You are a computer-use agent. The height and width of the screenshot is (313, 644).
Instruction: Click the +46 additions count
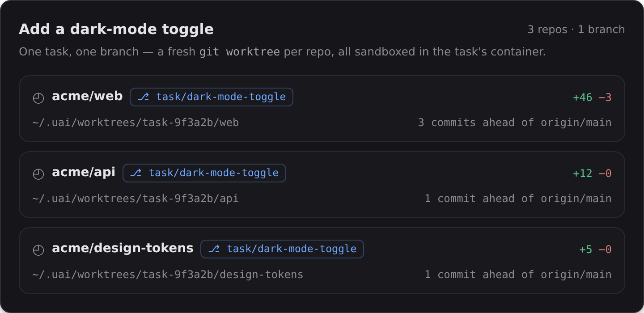click(583, 97)
